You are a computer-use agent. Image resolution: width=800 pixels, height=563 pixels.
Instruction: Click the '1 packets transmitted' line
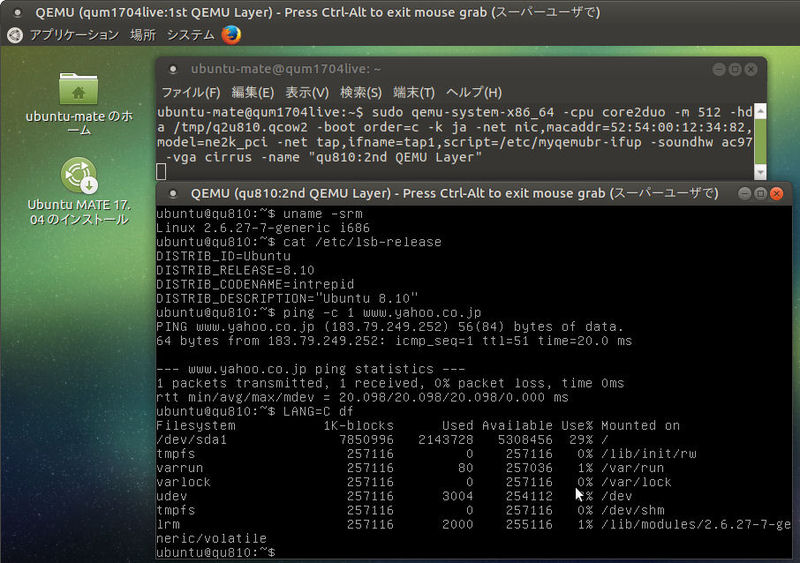(390, 383)
